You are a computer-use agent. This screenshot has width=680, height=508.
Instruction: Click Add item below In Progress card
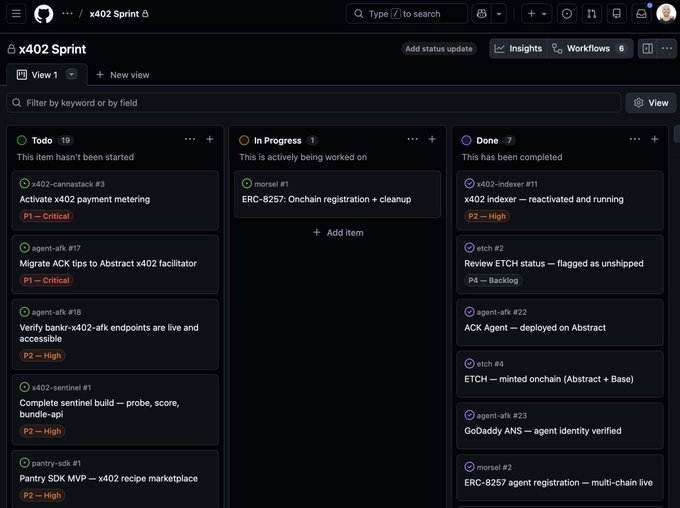tap(338, 233)
